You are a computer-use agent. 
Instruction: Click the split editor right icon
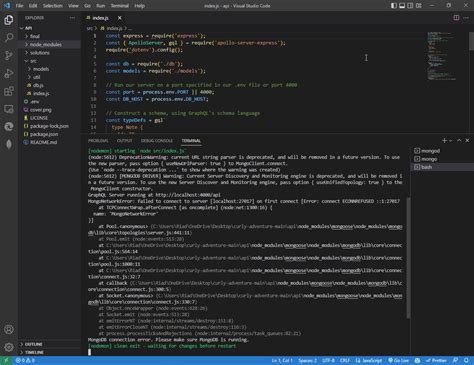456,18
